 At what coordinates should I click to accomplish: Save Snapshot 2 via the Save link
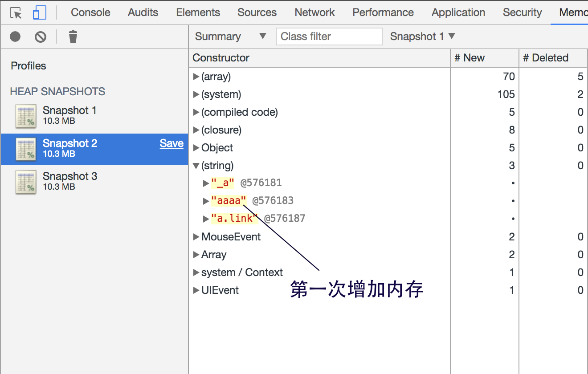(x=171, y=143)
